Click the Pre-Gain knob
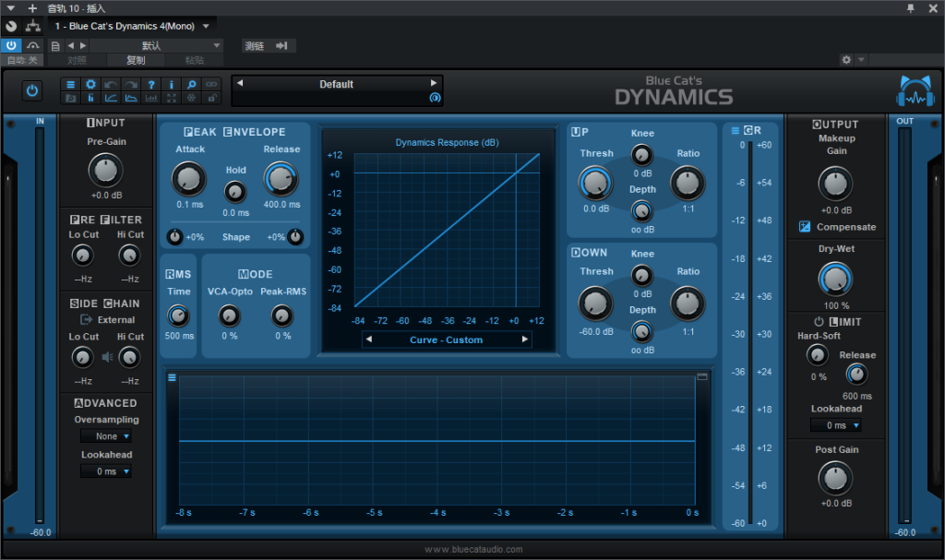 click(106, 171)
